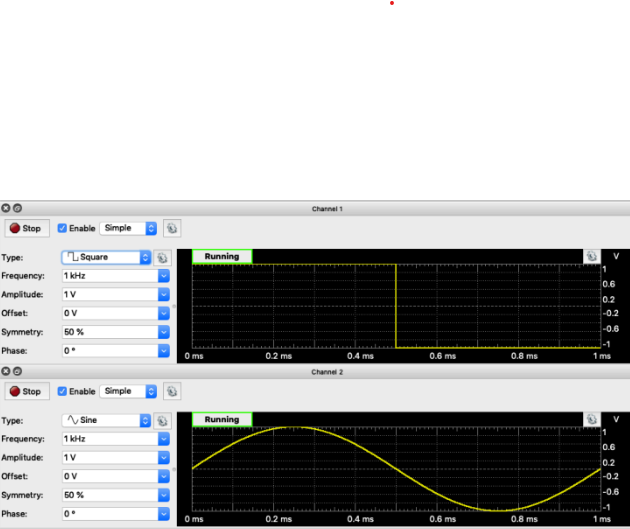The image size is (630, 529).
Task: Open Channel 2 Symmetry dropdown arrow
Action: coord(164,495)
